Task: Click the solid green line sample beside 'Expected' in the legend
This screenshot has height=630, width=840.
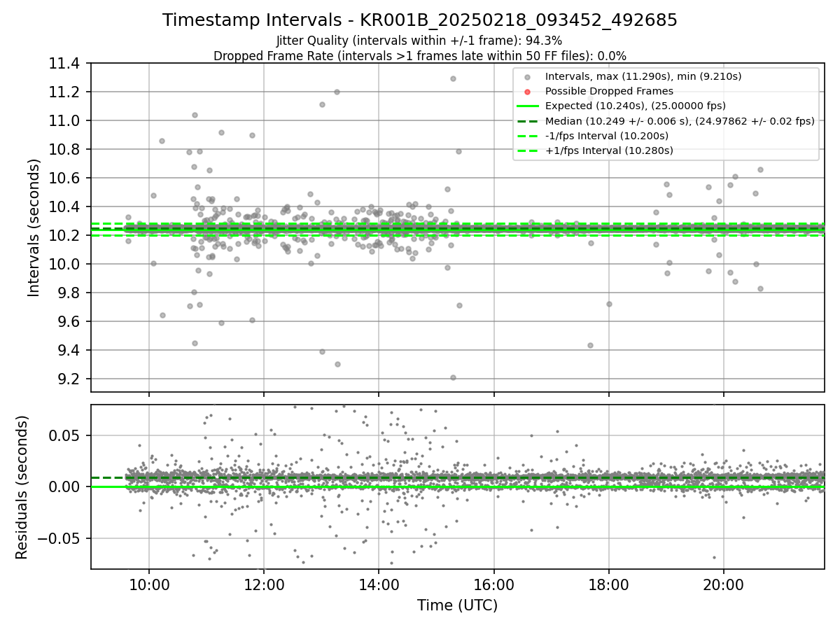Action: 526,106
